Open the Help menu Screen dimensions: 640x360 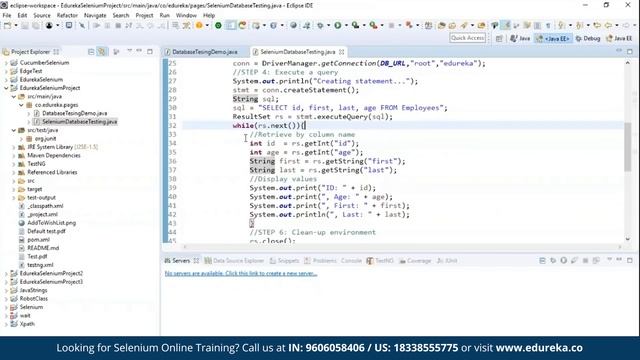209,15
